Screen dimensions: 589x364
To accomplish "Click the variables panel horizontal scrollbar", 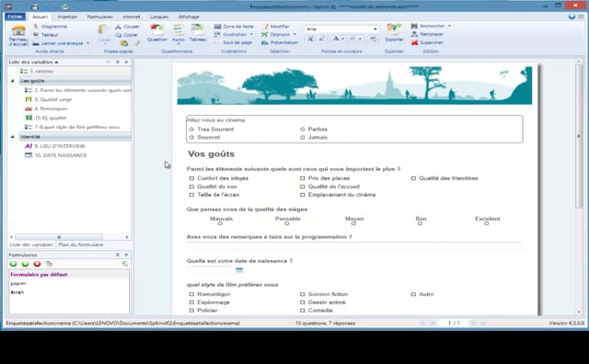I will 59,237.
